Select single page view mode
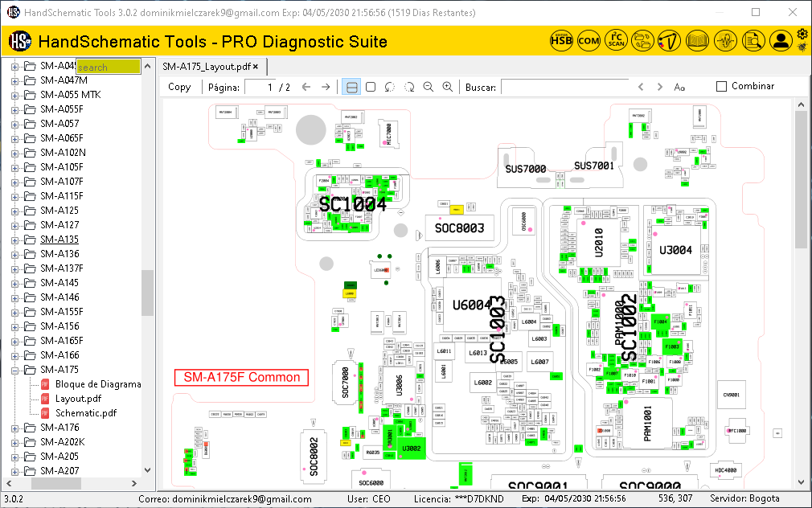812x508 pixels. coord(371,87)
